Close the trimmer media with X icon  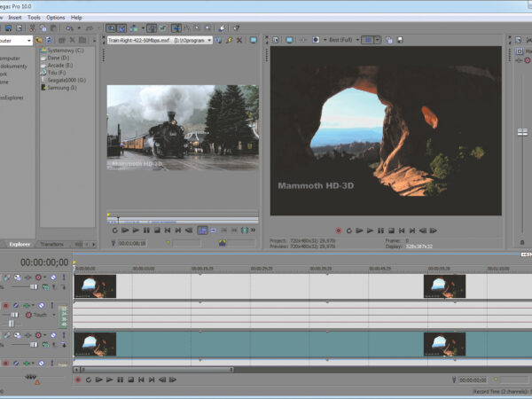click(239, 40)
